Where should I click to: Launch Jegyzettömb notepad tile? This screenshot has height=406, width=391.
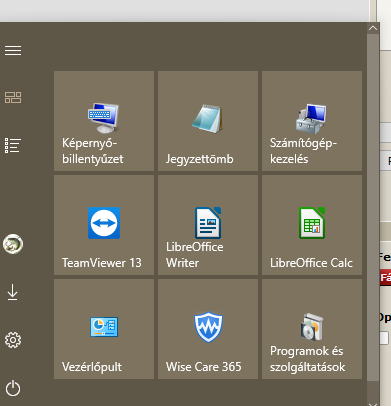coord(208,121)
